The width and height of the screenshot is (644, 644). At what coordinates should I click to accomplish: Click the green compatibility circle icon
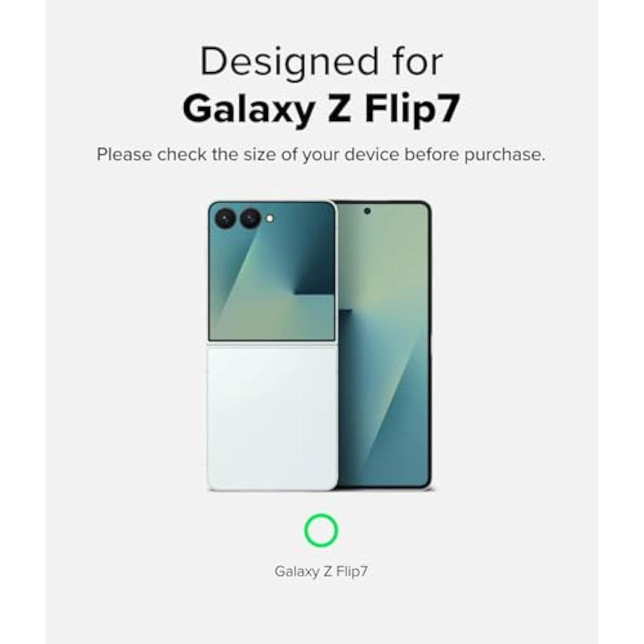321,530
